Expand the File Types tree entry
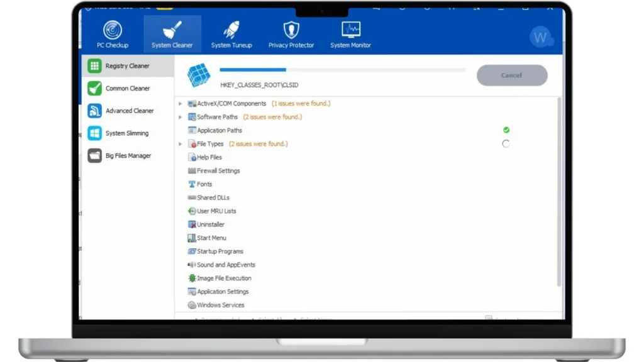644x362 pixels. pos(180,144)
